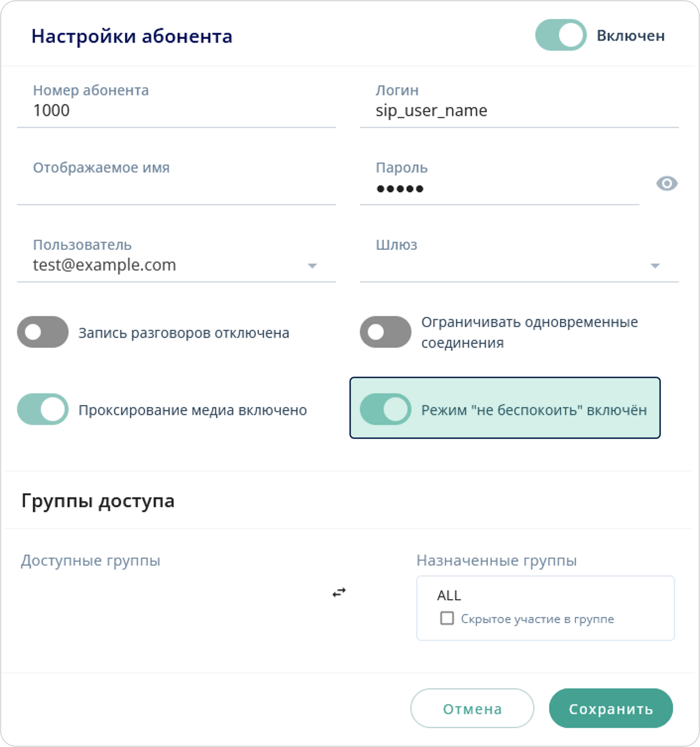Enable limiting simultaneous connections
Image resolution: width=700 pixels, height=747 pixels.
(386, 332)
